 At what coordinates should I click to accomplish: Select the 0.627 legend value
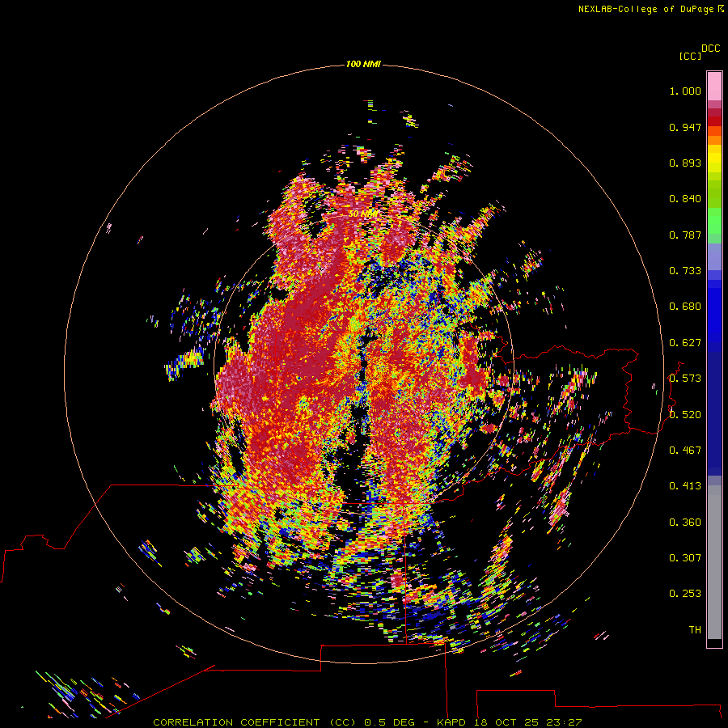[x=685, y=343]
